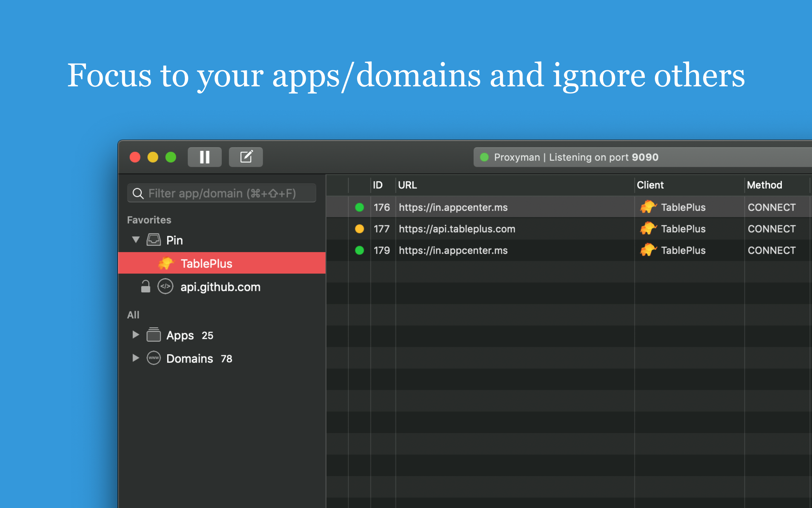Viewport: 812px width, 508px height.
Task: Click the CONNECT method in row 176
Action: (x=771, y=207)
